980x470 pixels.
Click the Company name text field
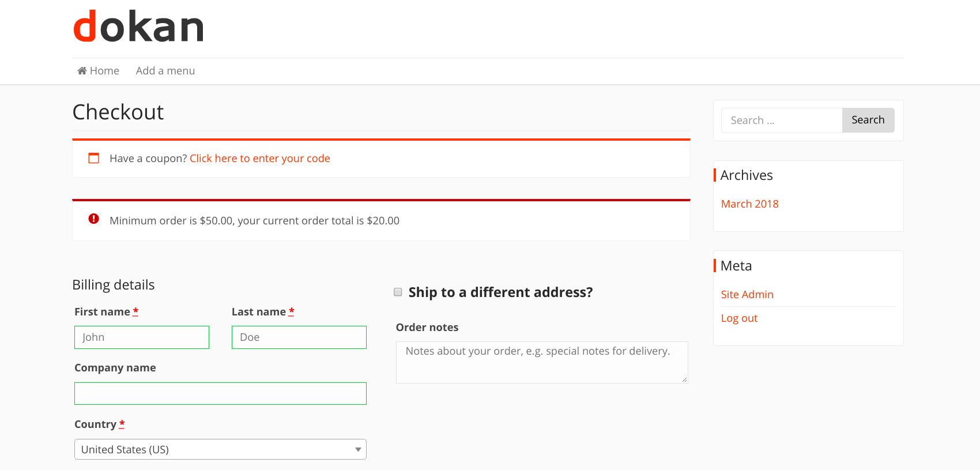point(220,393)
